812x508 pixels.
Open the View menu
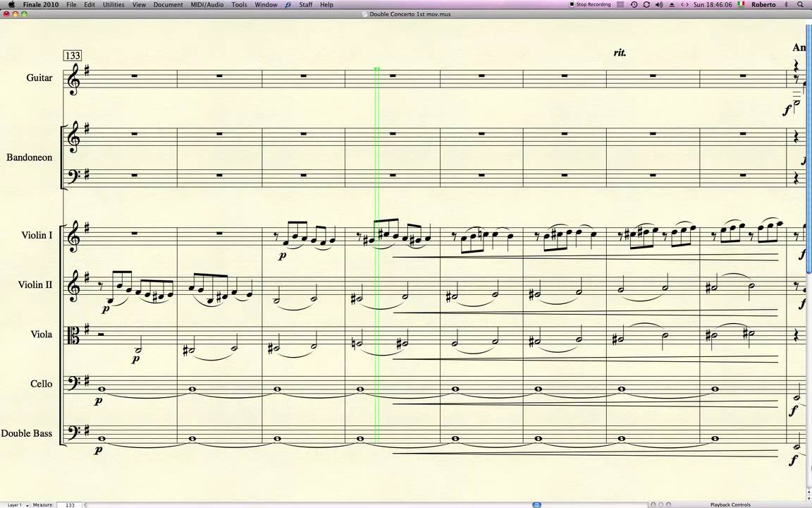click(x=139, y=5)
